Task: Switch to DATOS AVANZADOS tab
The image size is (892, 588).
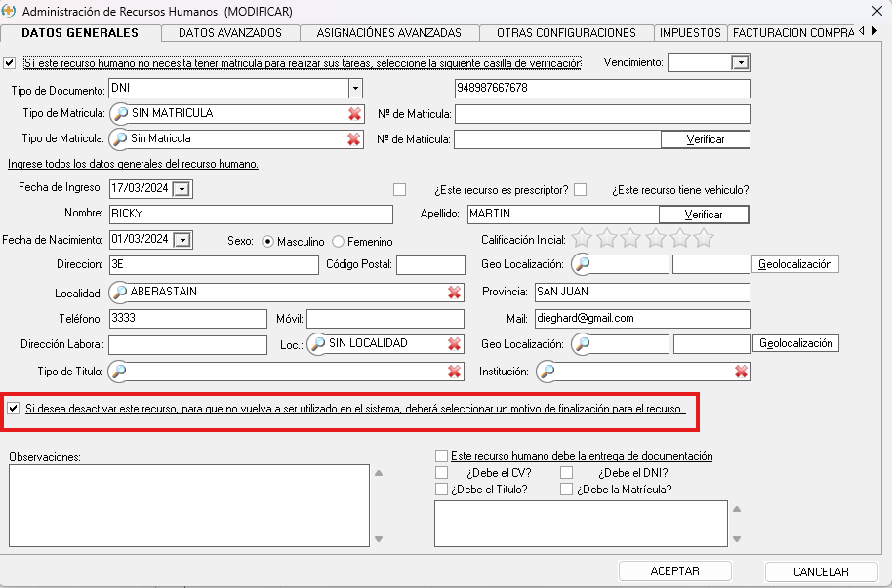Action: [x=230, y=33]
